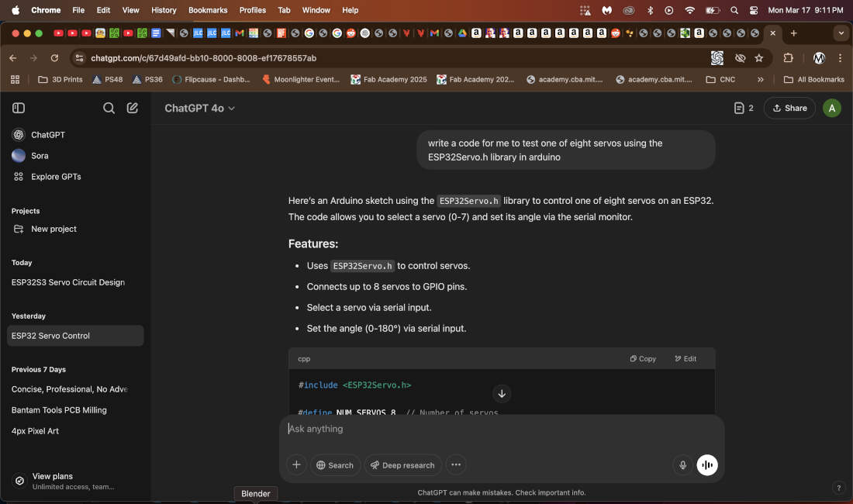Open the plus attachment button in composer

296,465
